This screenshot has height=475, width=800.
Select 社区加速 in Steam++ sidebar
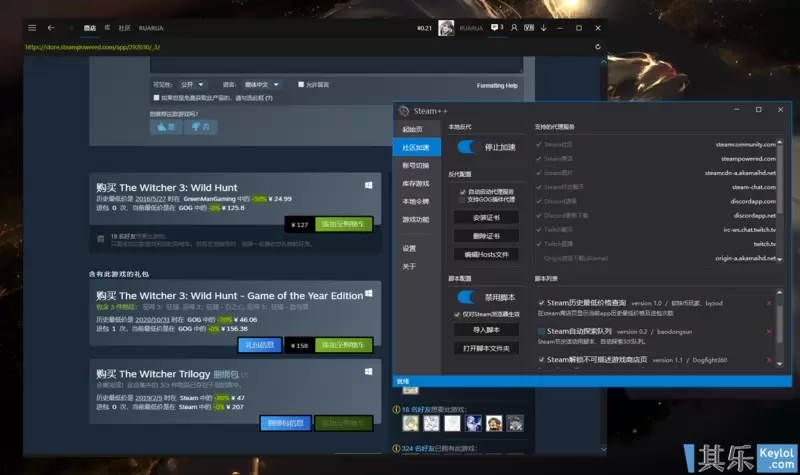tap(417, 147)
